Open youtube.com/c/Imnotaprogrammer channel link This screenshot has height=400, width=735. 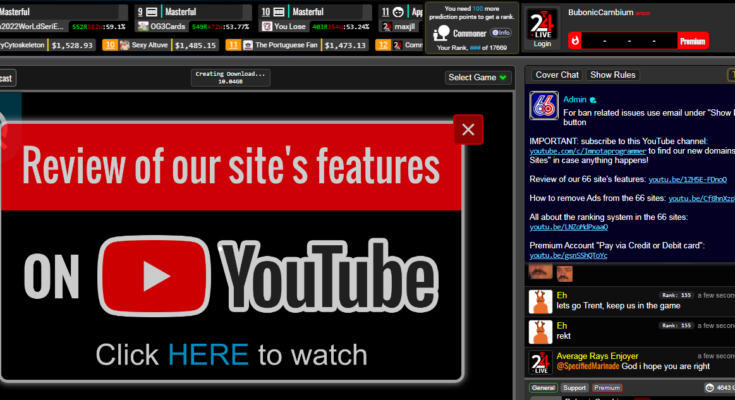click(x=588, y=151)
